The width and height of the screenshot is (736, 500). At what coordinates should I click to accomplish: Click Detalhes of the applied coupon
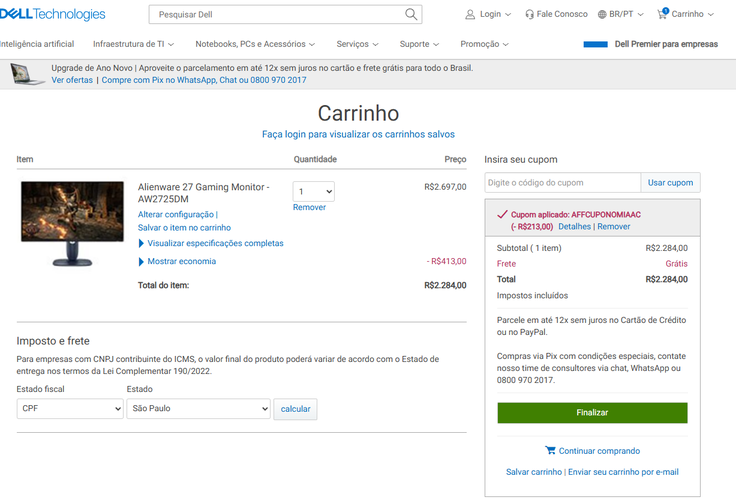point(575,227)
